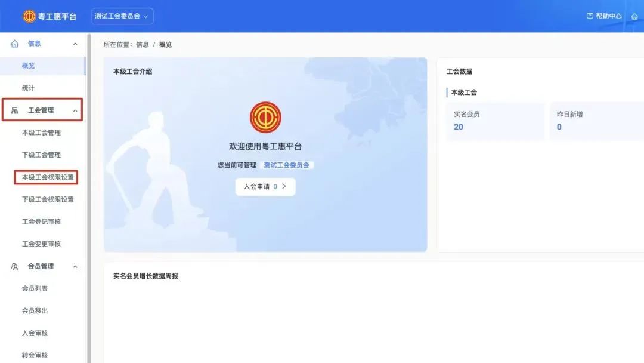Collapse the 会员管理 section chevron
This screenshot has height=363, width=644.
coord(75,267)
